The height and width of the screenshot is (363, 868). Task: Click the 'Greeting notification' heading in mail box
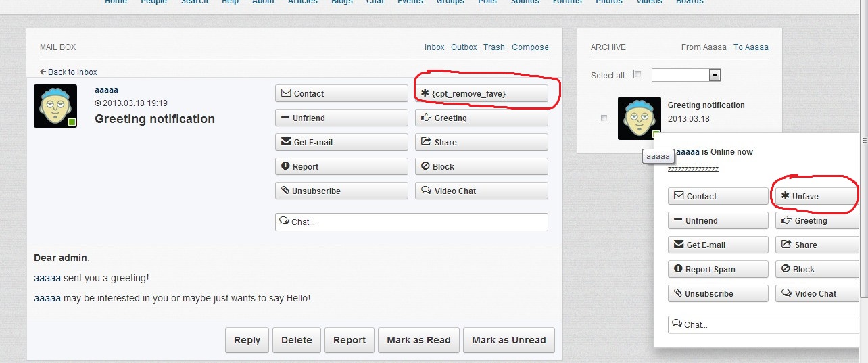tap(155, 119)
